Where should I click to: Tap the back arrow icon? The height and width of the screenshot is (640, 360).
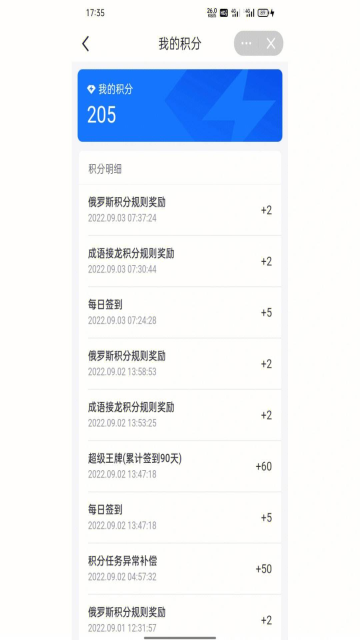(x=85, y=44)
